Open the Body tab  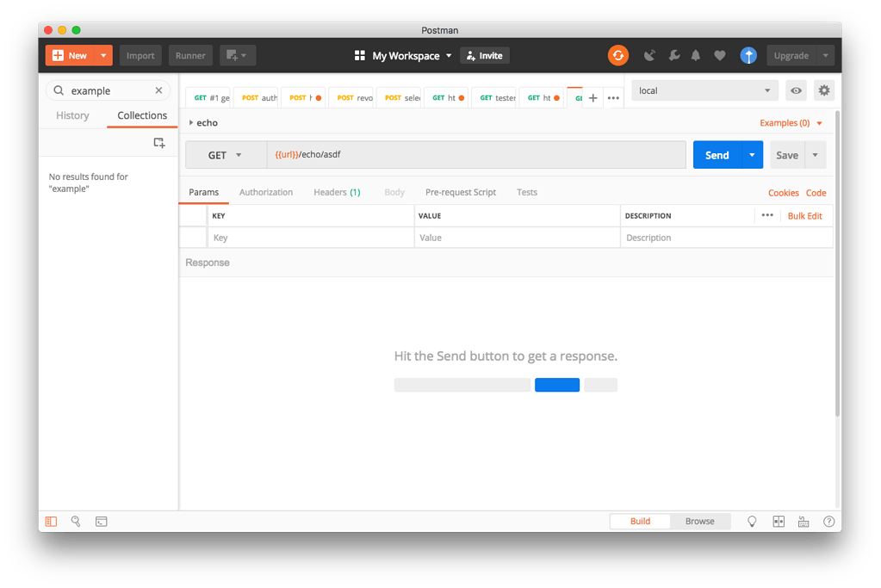pyautogui.click(x=394, y=192)
